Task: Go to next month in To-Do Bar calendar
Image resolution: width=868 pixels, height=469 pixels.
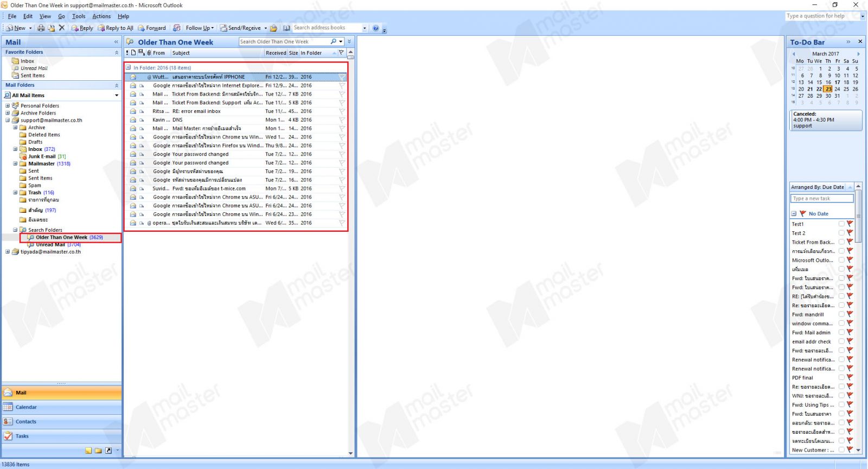Action: pyautogui.click(x=858, y=54)
